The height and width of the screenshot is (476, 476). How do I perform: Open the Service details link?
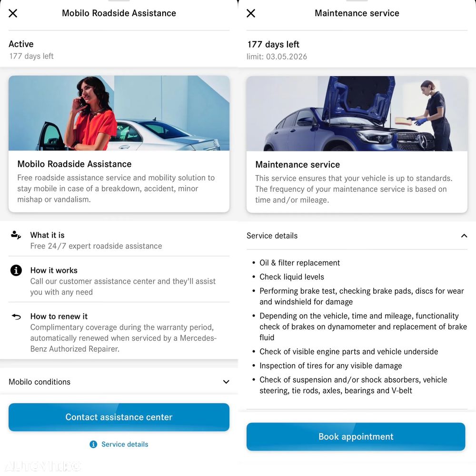coord(125,444)
